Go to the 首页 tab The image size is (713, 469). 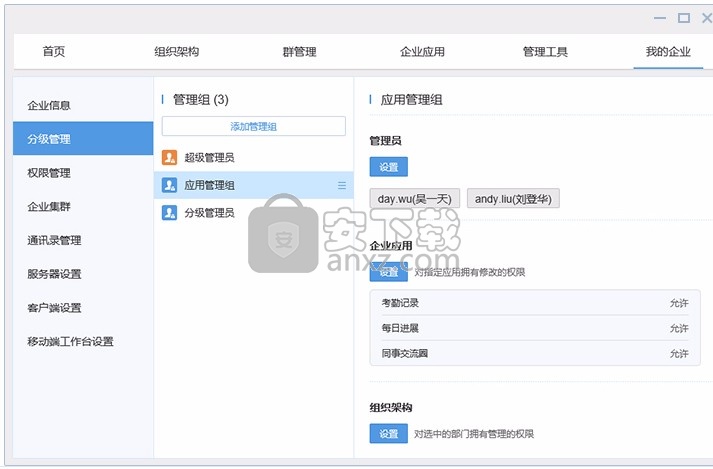(54, 51)
